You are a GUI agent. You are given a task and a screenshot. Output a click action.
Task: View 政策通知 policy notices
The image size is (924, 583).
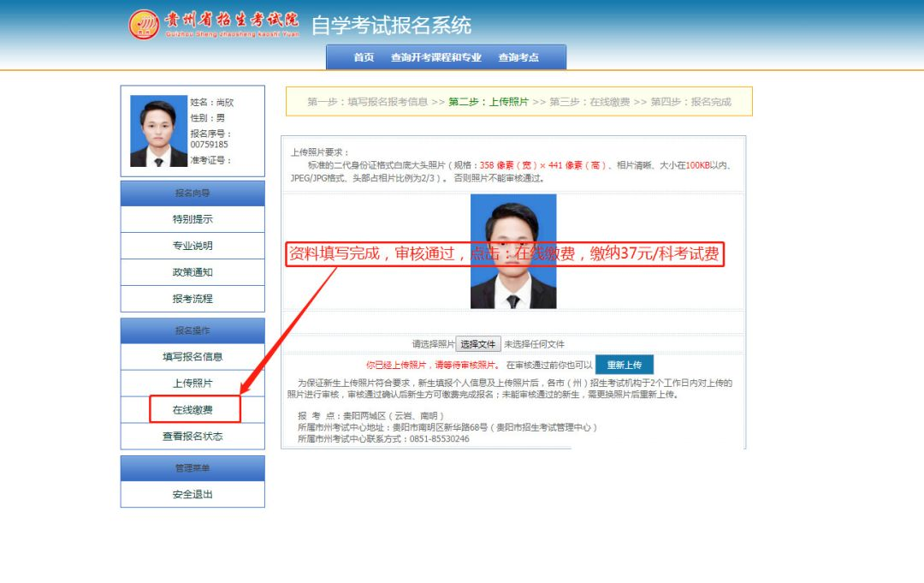[192, 271]
